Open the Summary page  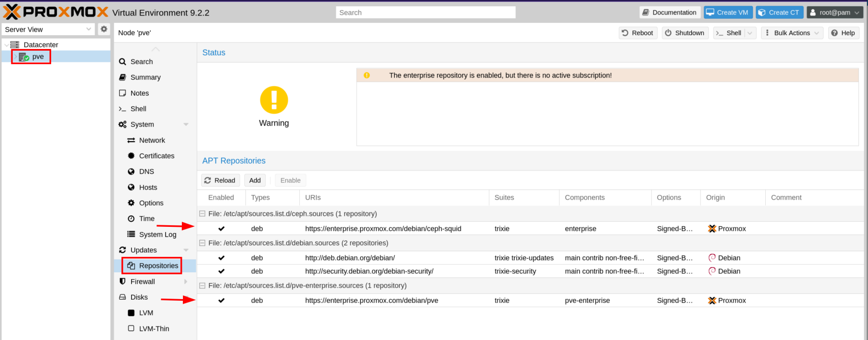pyautogui.click(x=145, y=77)
